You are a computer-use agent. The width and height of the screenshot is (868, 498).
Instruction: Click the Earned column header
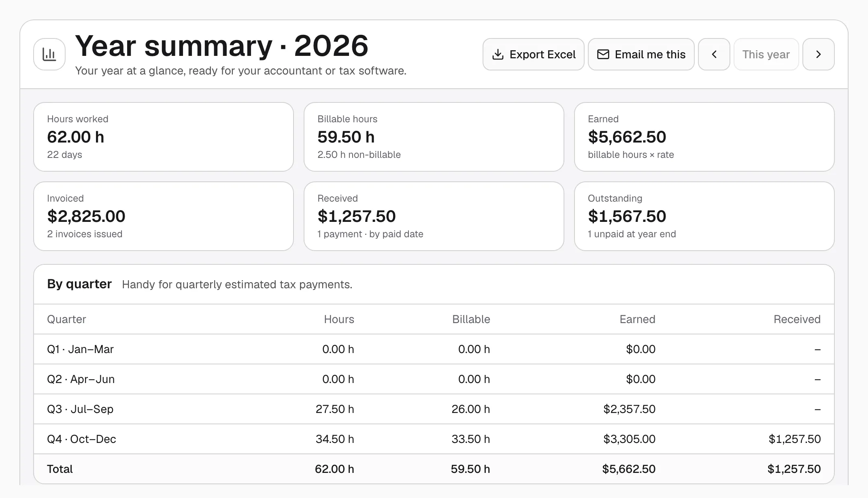(x=637, y=319)
